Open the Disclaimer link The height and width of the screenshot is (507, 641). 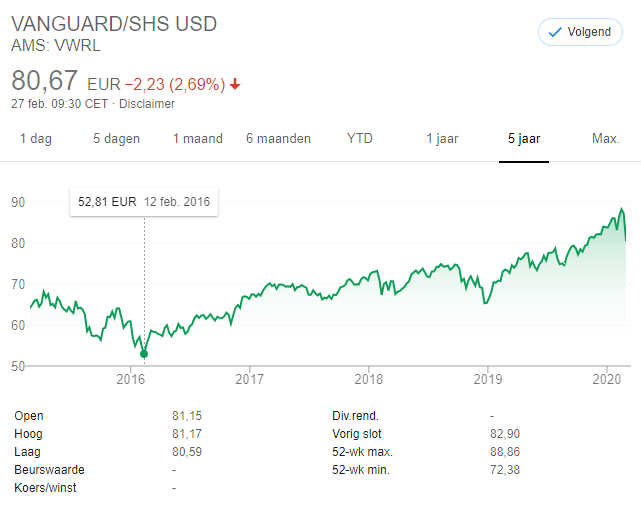[148, 103]
